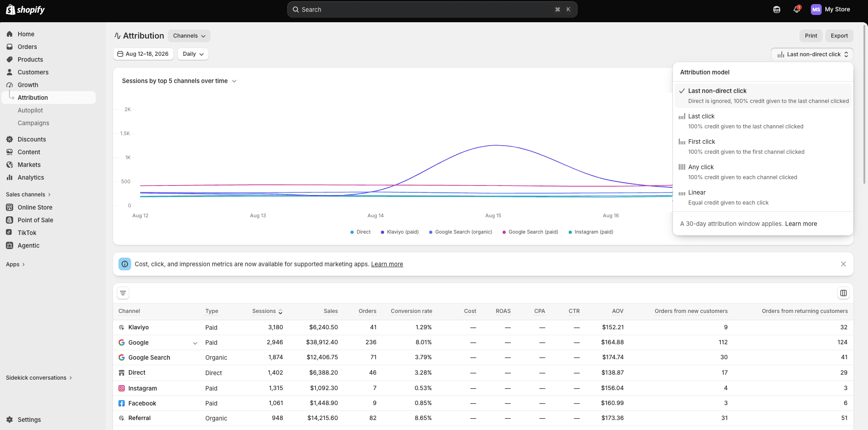Select the Any click attribution model
The image size is (868, 430).
763,172
